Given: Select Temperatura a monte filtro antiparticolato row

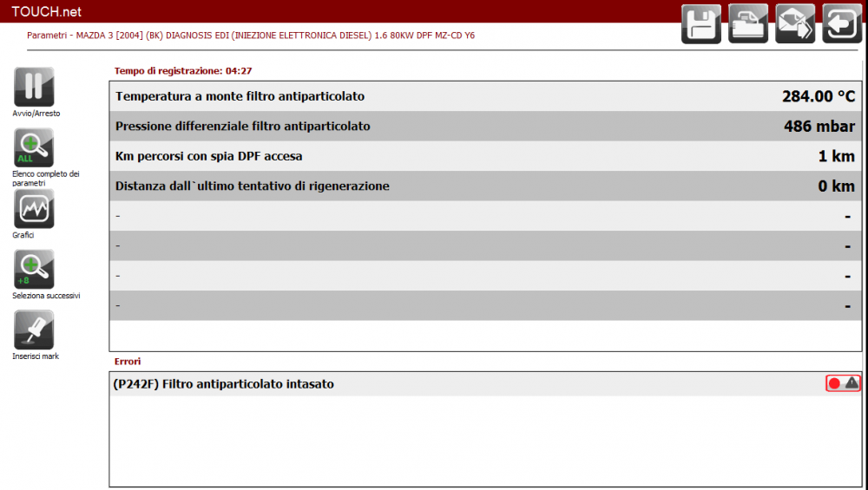Looking at the screenshot, I should 485,96.
